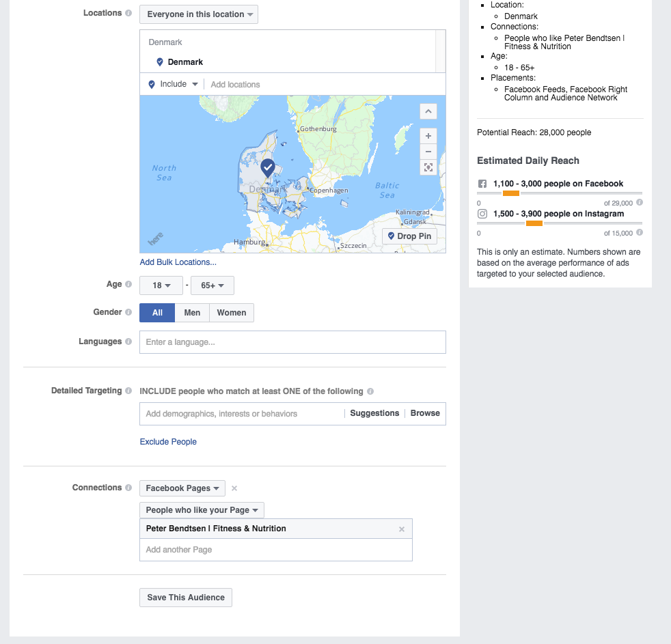This screenshot has width=671, height=644.
Task: Click the selected Denmark location entry
Action: (185, 62)
